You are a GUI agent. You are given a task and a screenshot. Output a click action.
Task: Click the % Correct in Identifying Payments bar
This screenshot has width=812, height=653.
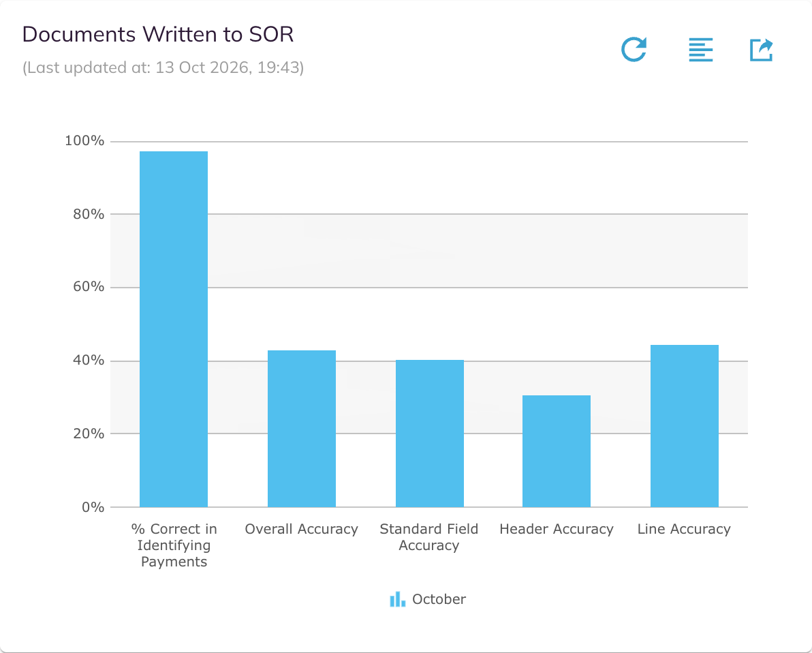click(174, 329)
